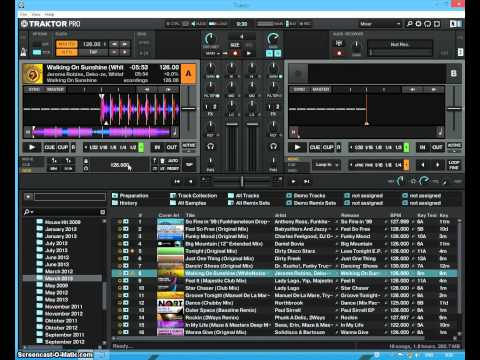
Task: Open Preferences via the gear icon
Action: pos(418,24)
